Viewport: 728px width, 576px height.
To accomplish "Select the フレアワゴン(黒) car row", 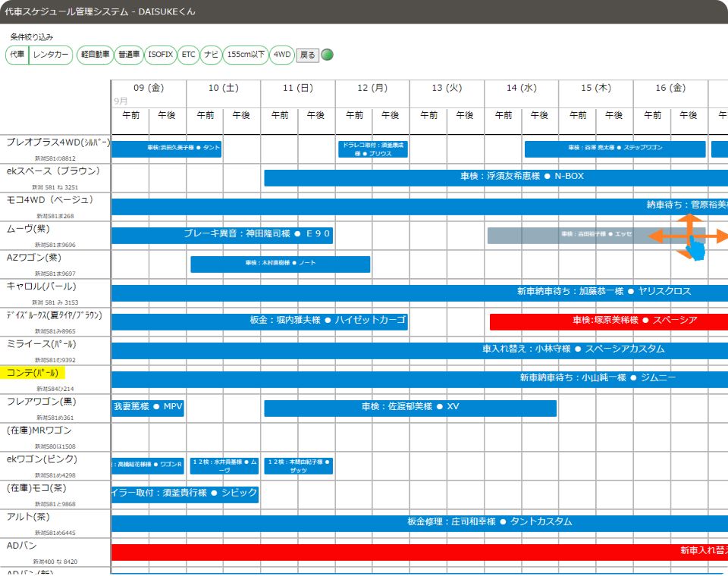I will [55, 408].
